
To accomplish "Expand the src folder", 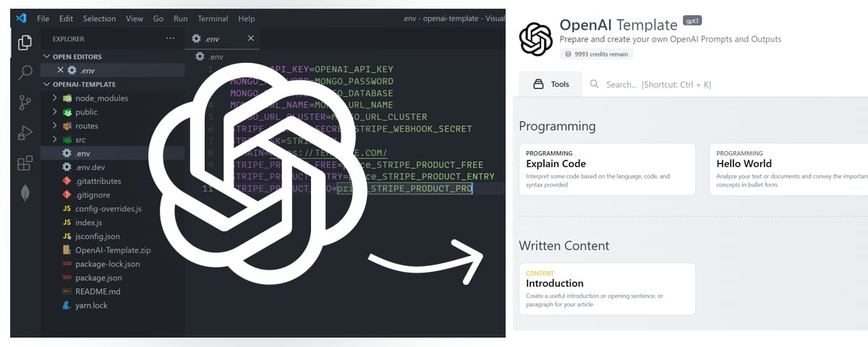I will pyautogui.click(x=54, y=140).
